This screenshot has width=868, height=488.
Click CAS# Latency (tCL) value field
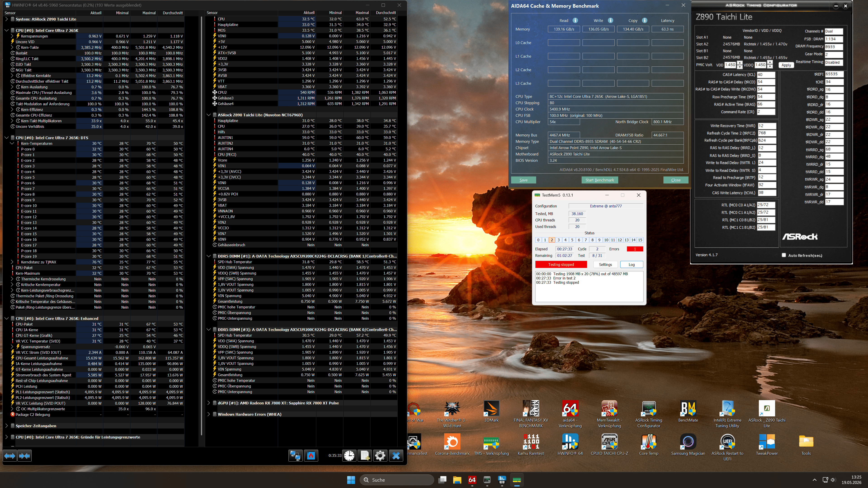766,75
